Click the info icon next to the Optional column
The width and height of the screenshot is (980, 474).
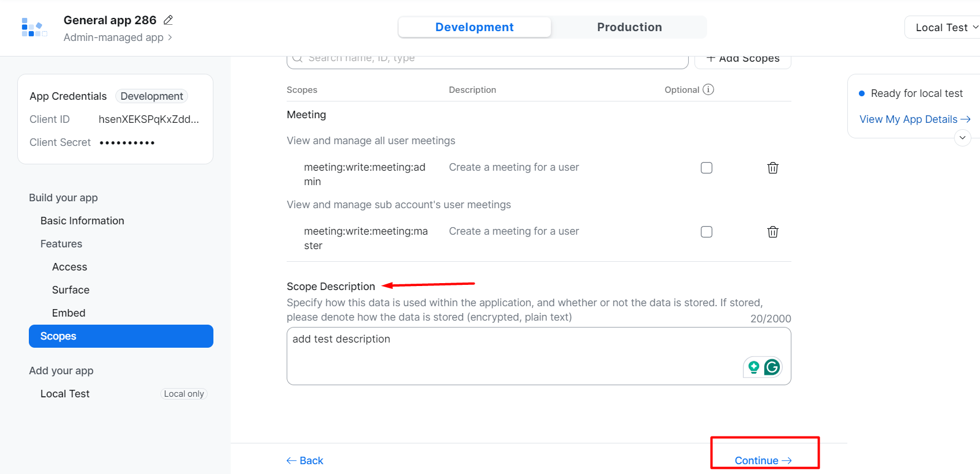(708, 89)
